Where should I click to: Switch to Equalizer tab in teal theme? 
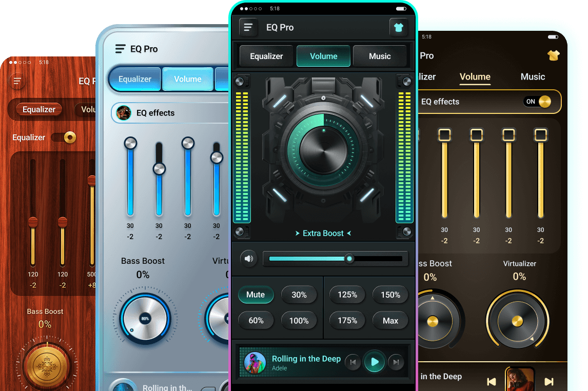pos(266,56)
